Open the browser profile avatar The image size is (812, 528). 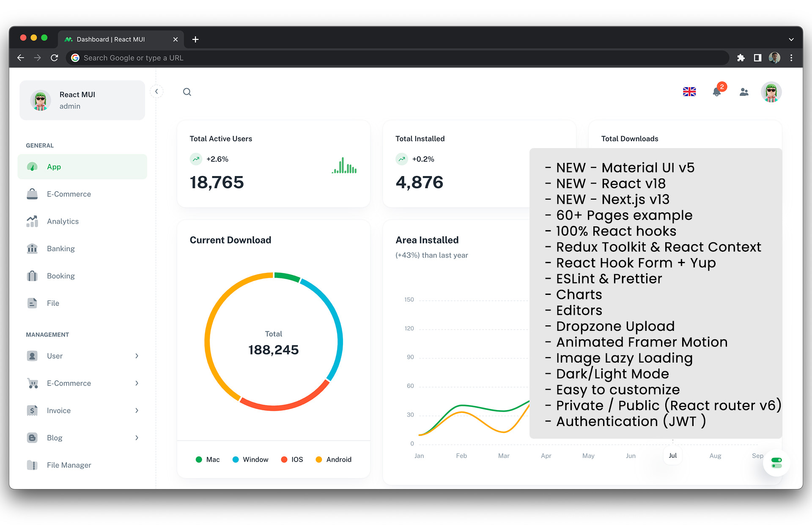[x=774, y=58]
